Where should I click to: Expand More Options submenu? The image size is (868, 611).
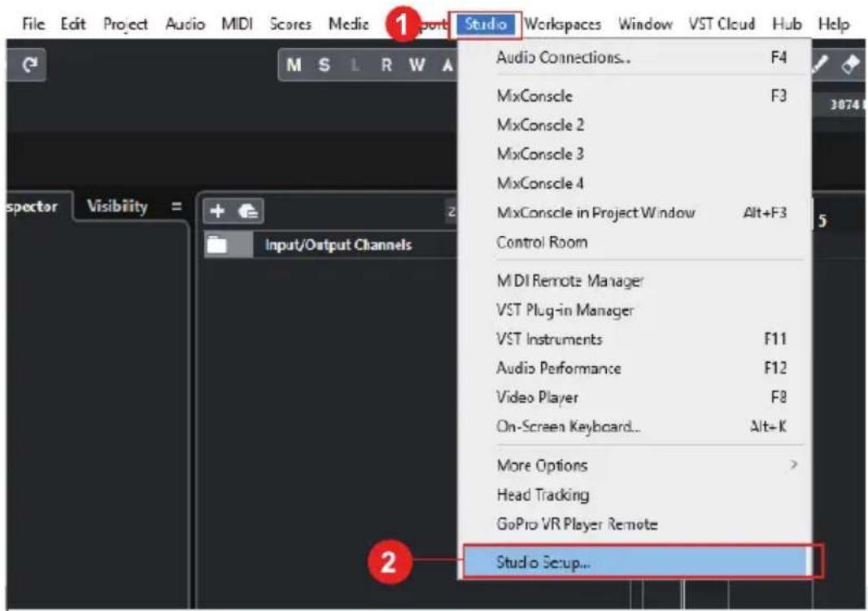pos(635,465)
